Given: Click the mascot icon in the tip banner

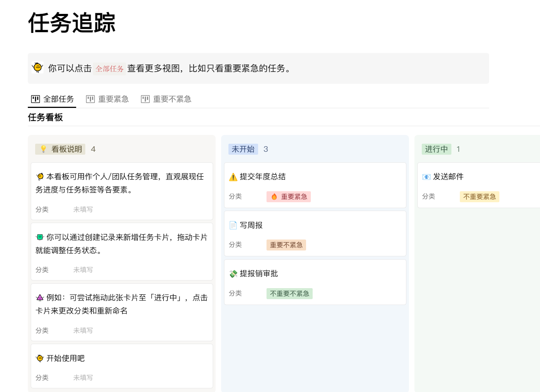Looking at the screenshot, I should (x=37, y=68).
